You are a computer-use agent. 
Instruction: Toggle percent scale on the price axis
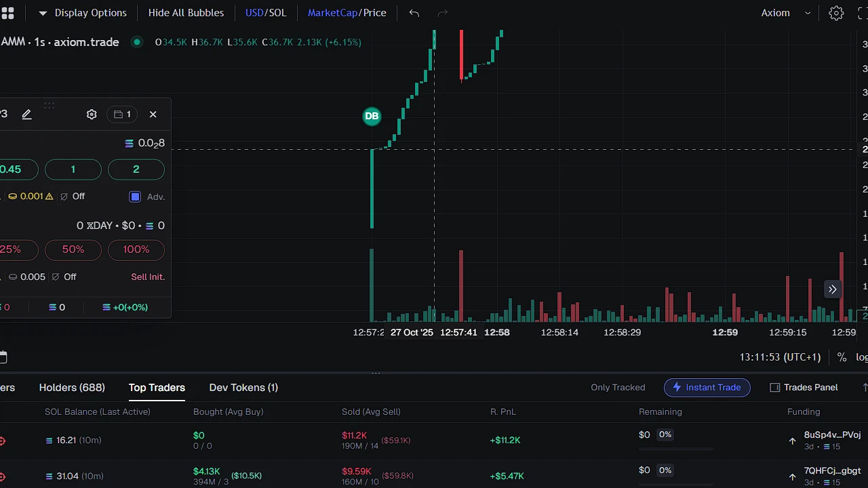click(842, 357)
